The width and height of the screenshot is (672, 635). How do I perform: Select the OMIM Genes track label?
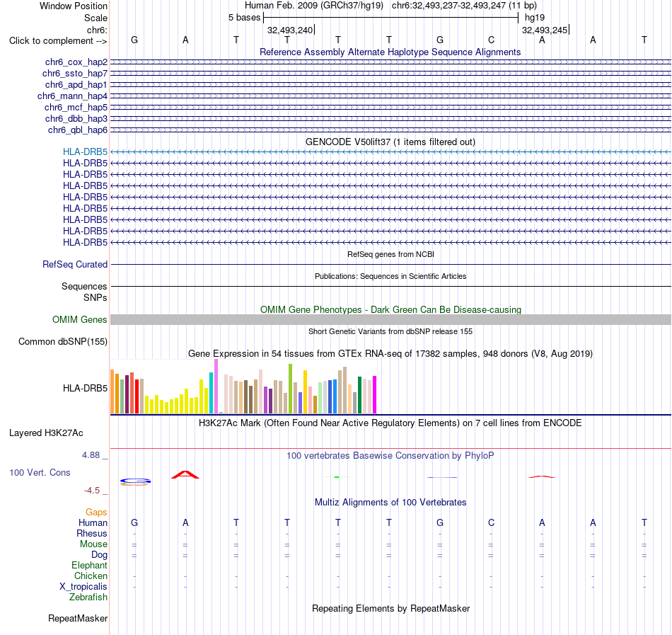click(80, 319)
